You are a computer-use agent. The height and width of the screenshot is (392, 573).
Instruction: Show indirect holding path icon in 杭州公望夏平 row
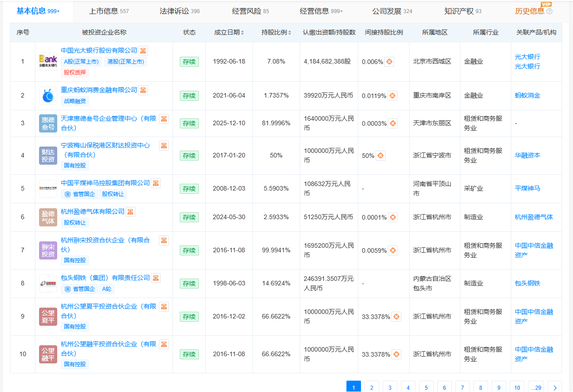(x=396, y=317)
